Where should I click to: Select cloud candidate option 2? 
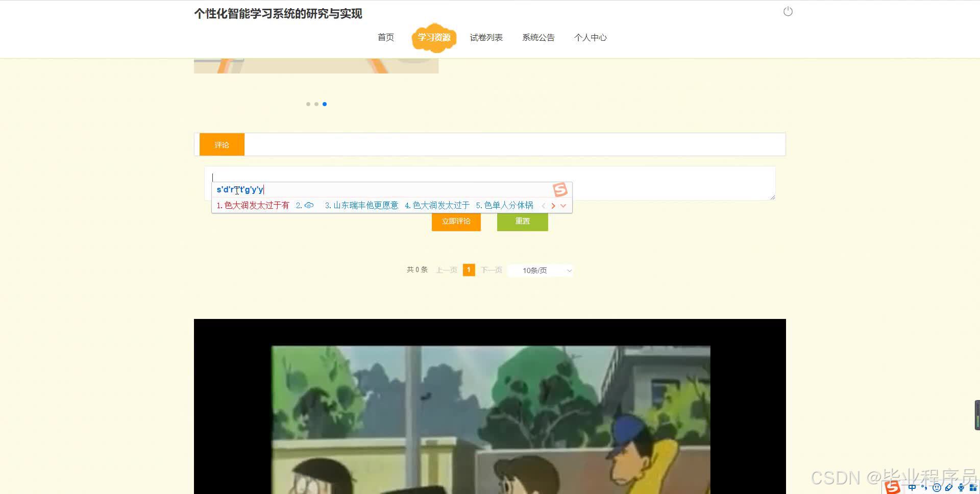305,205
